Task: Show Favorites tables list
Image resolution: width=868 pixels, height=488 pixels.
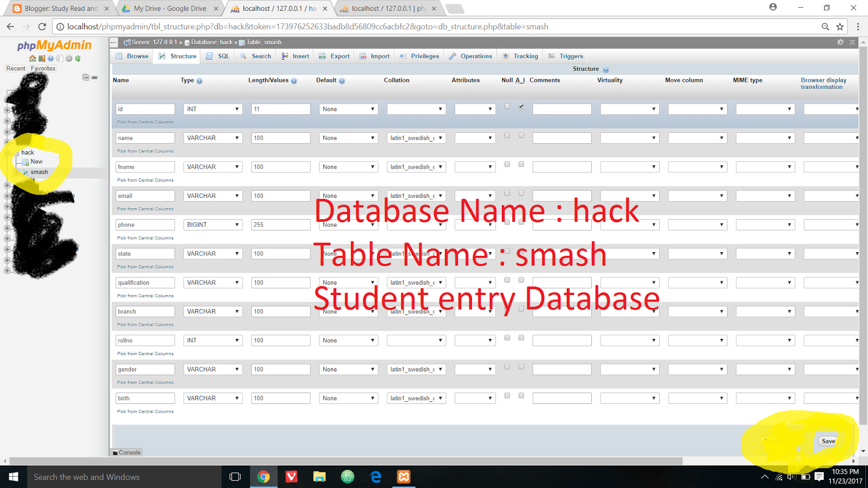Action: pos(43,68)
